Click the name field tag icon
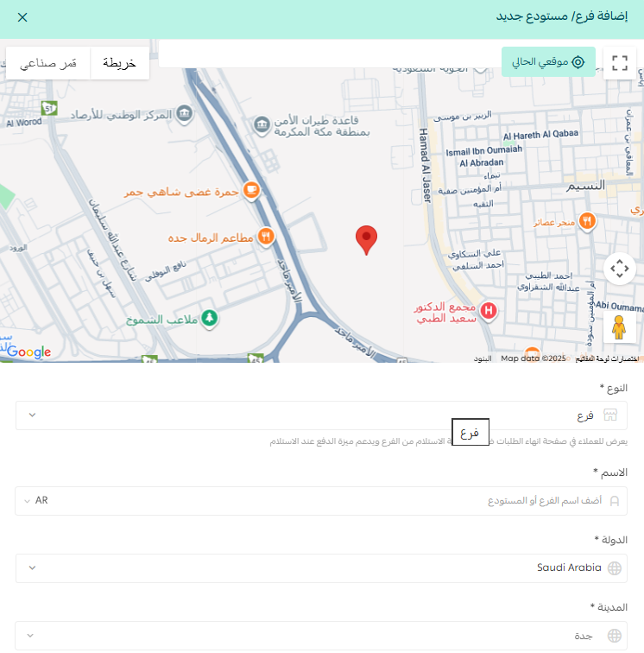The height and width of the screenshot is (653, 644). tap(615, 501)
